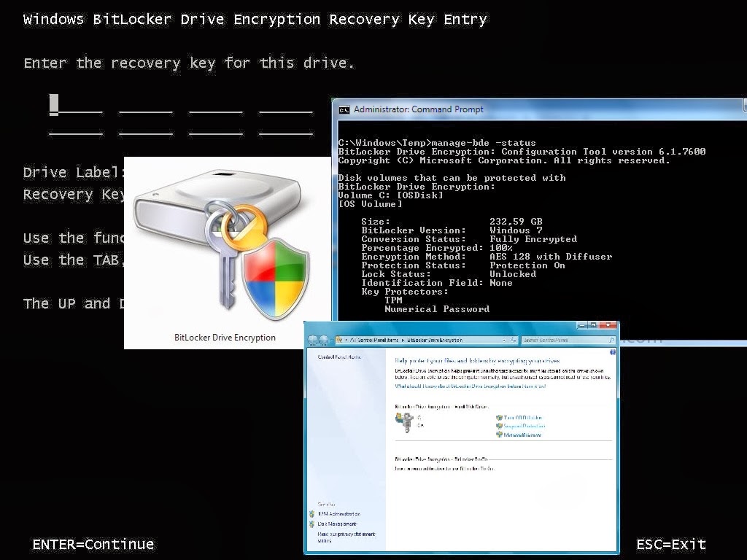Minimize the Control Panel window
Image resolution: width=747 pixels, height=560 pixels.
[582, 325]
